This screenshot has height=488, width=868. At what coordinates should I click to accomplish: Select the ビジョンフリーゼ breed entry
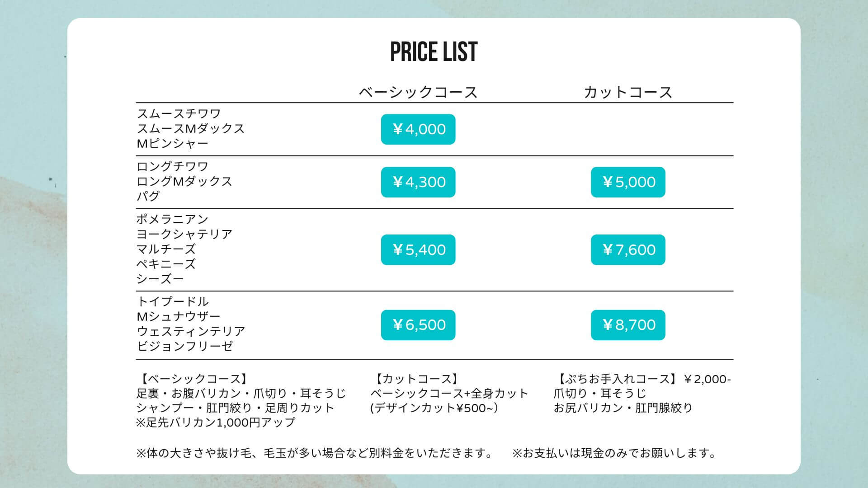[184, 346]
